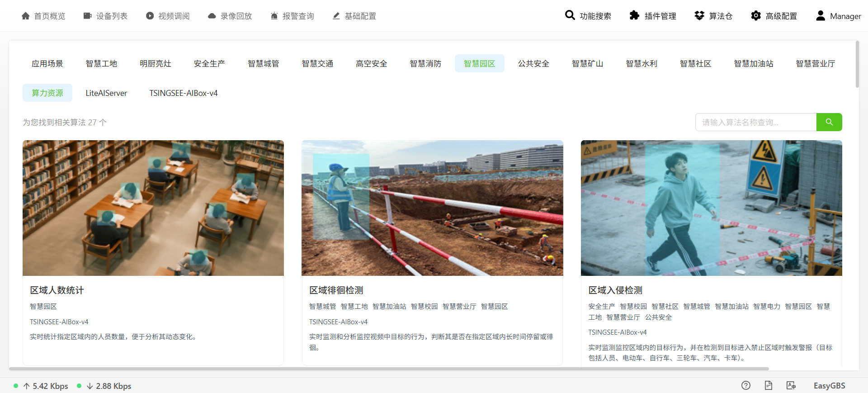Open 基础配置 basic settings
Viewport: 868px width, 393px height.
(354, 16)
